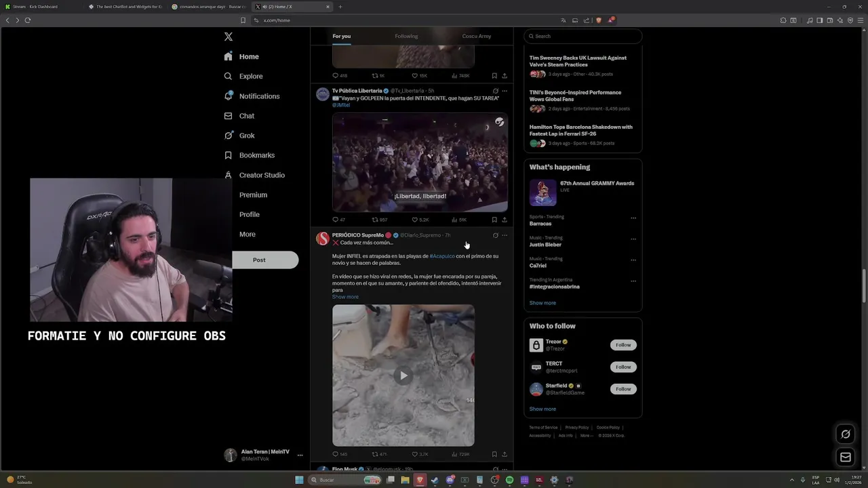Open Tv Pública Libertaria post options menu
This screenshot has height=488, width=868.
point(505,91)
